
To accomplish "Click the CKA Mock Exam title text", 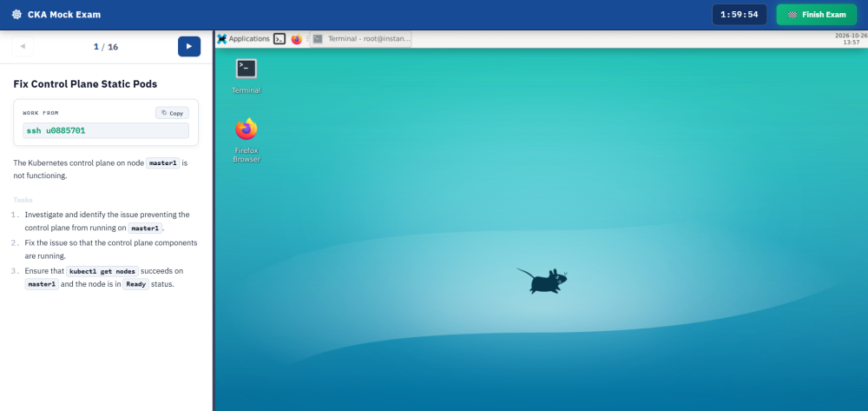I will [x=64, y=15].
